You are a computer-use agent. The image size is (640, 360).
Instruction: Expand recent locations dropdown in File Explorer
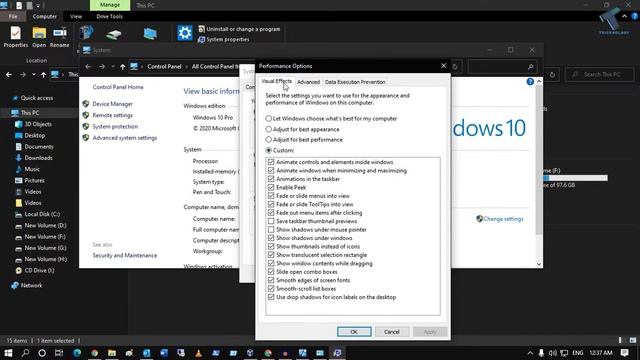(x=33, y=75)
